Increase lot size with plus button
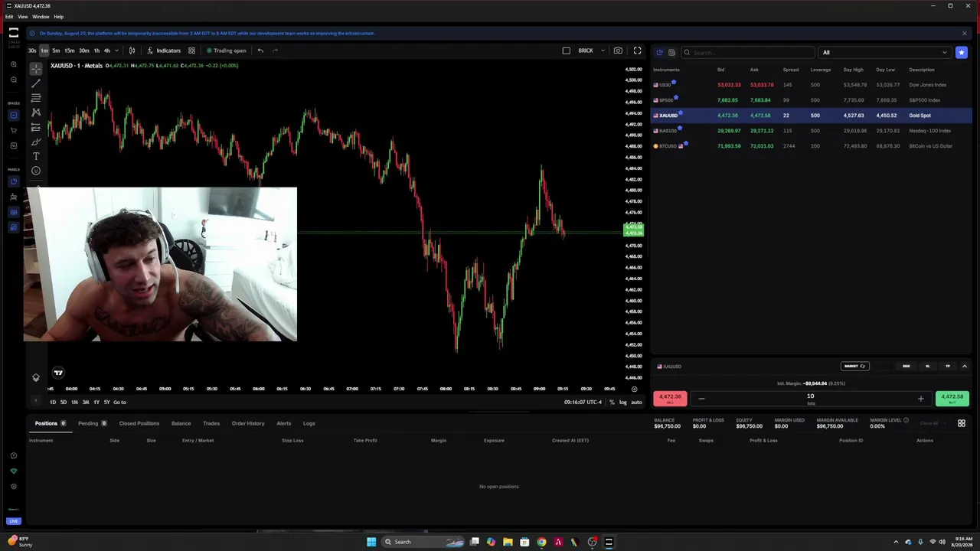This screenshot has width=980, height=551. [920, 399]
